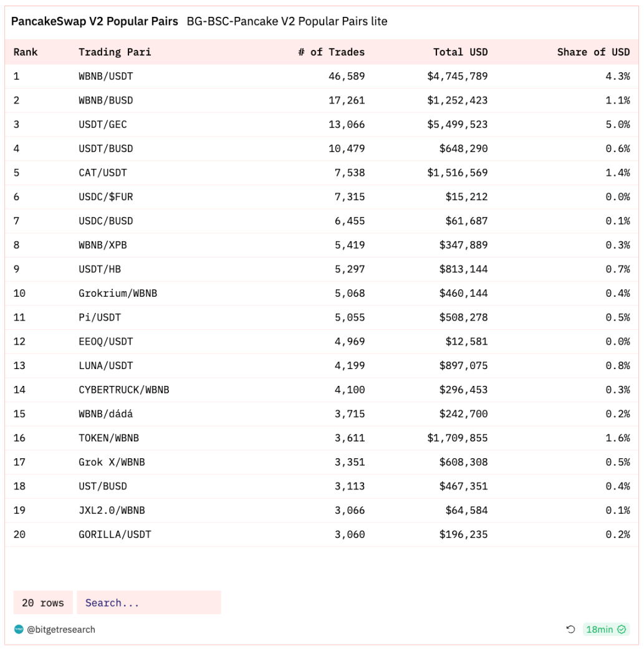Click the 18min freshness badge
The image size is (644, 654).
pyautogui.click(x=605, y=629)
